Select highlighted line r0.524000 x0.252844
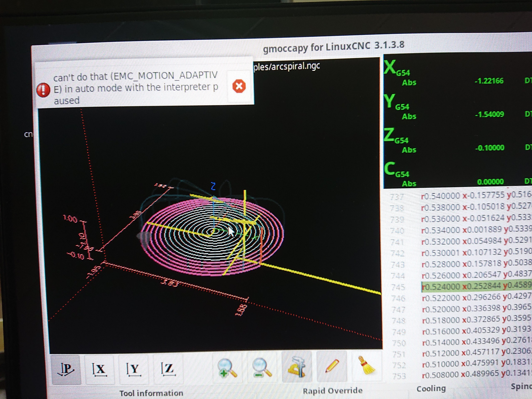The image size is (532, 399). 476,286
